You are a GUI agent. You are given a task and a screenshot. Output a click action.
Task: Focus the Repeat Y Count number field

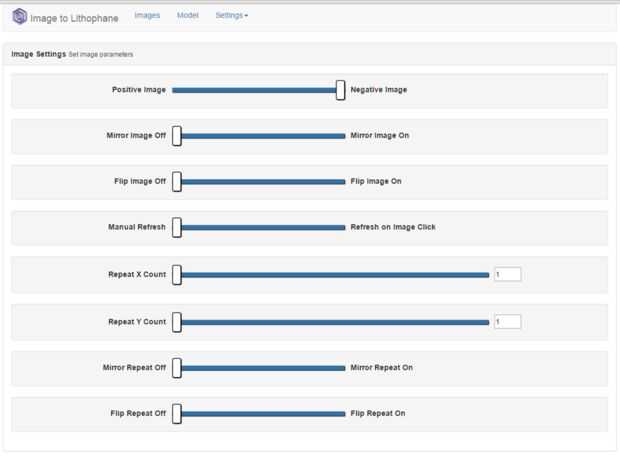click(x=507, y=322)
